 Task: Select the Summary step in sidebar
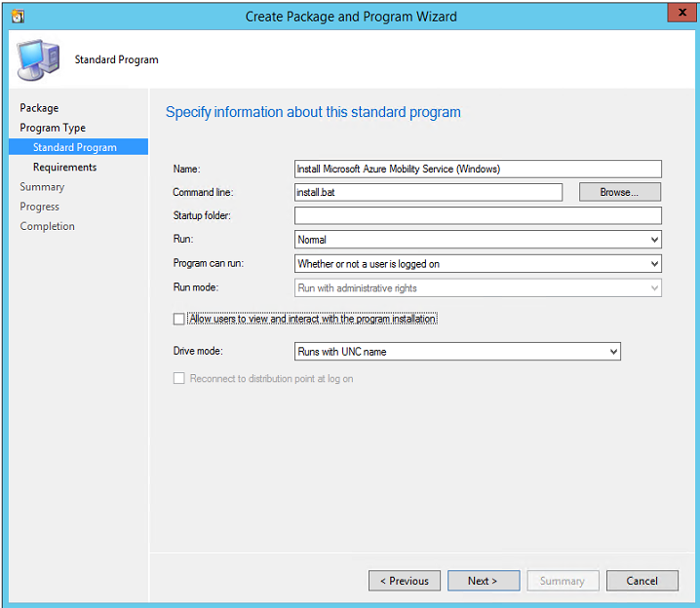point(42,186)
